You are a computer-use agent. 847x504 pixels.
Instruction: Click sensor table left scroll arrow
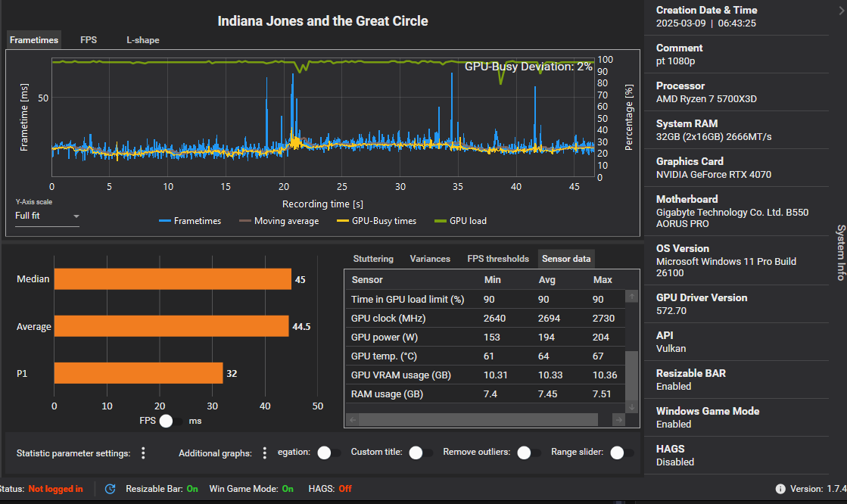tap(353, 420)
